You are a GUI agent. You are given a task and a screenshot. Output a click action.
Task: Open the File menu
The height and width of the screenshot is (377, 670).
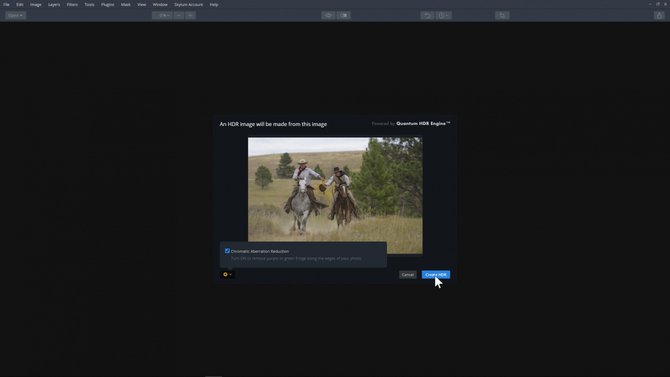6,4
